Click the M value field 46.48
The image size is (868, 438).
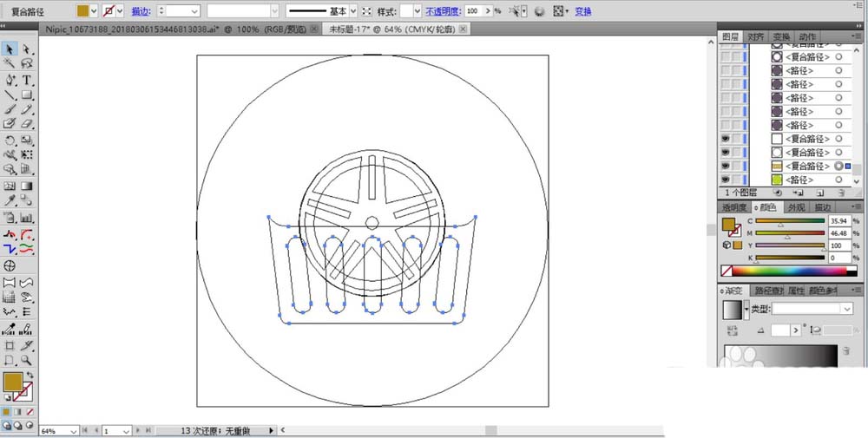[839, 233]
